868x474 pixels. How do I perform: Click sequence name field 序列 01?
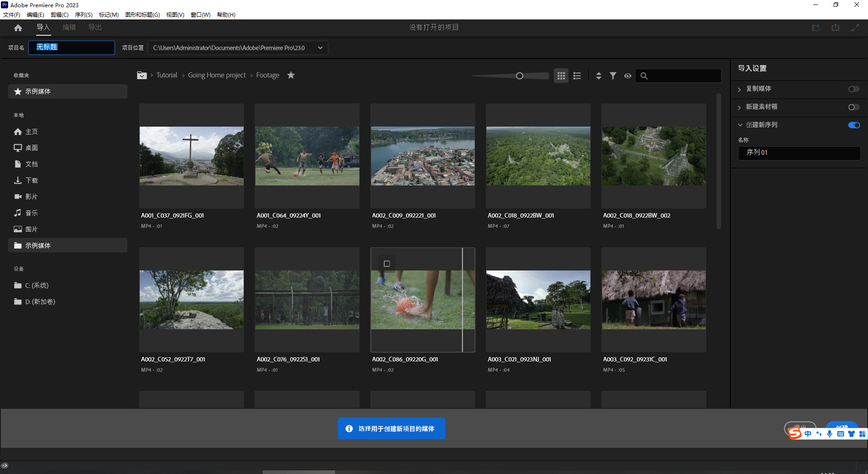click(799, 153)
